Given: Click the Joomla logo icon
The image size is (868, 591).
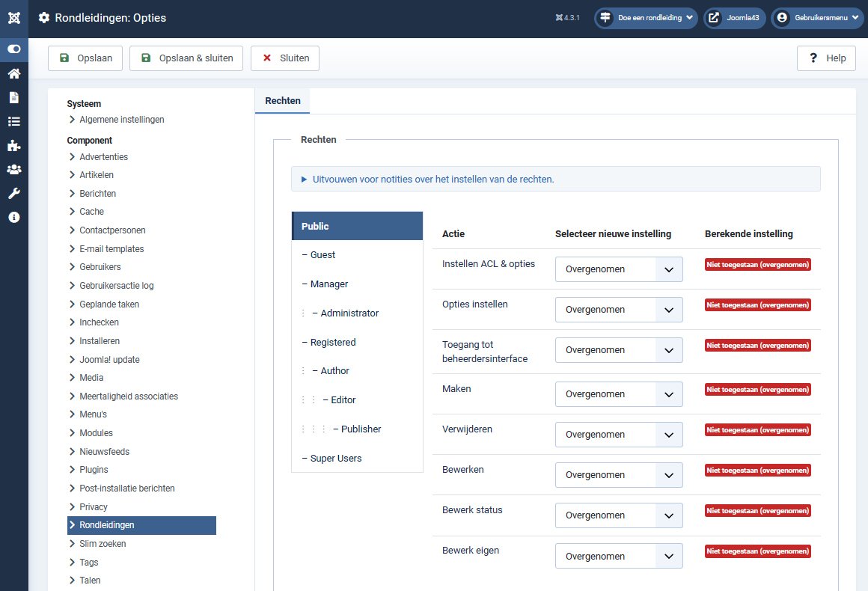Looking at the screenshot, I should [x=14, y=18].
